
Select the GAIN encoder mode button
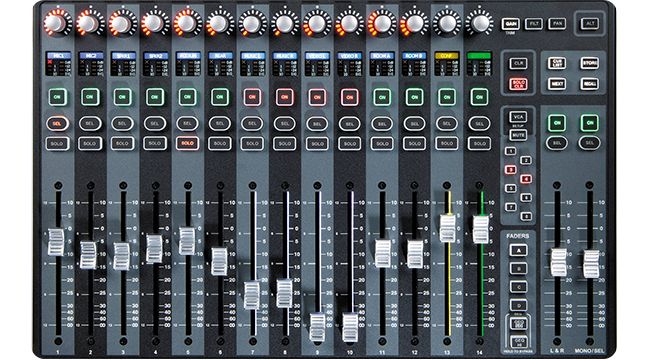click(510, 24)
